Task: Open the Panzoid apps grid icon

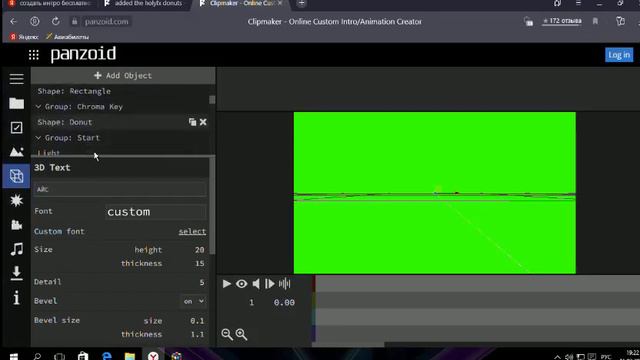Action: tap(34, 55)
